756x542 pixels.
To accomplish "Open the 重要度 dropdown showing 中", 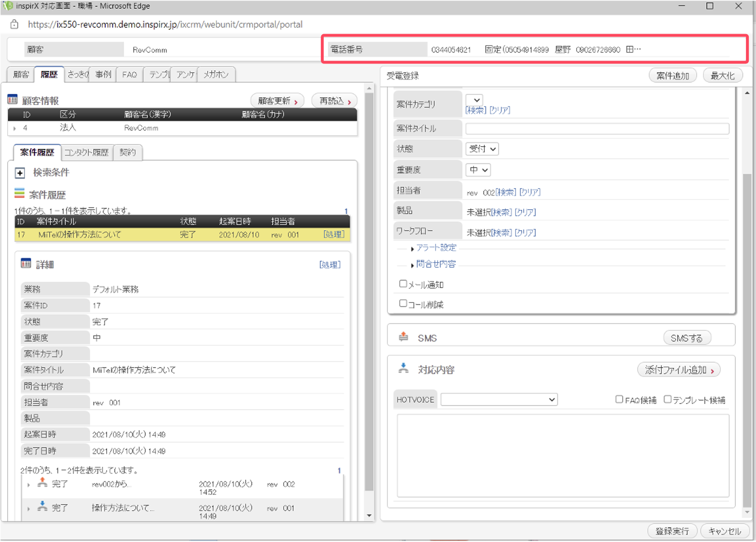I will coord(478,170).
